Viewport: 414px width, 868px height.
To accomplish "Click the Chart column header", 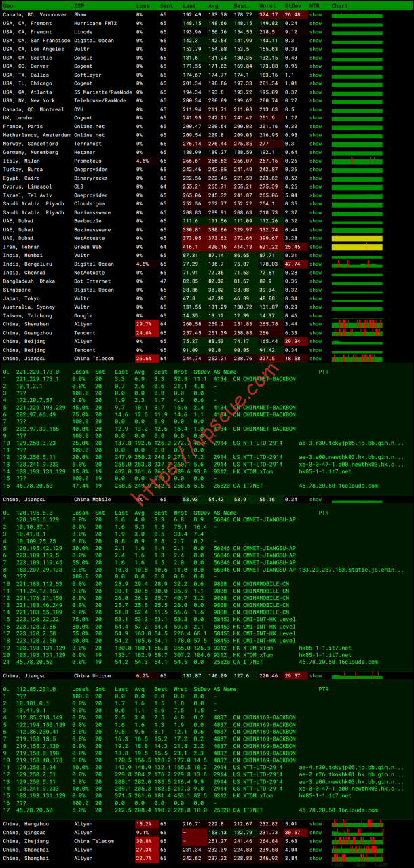I will pos(340,5).
